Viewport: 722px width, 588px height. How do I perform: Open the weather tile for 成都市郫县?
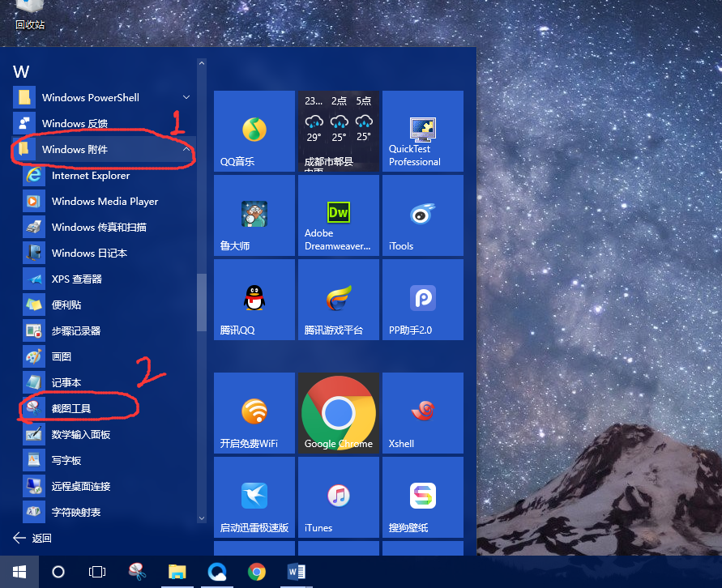[x=339, y=131]
